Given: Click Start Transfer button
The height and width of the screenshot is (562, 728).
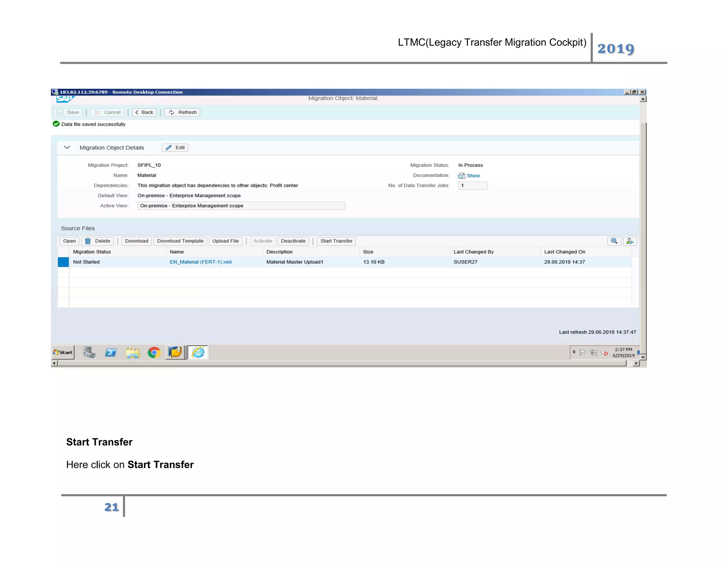Looking at the screenshot, I should [336, 241].
